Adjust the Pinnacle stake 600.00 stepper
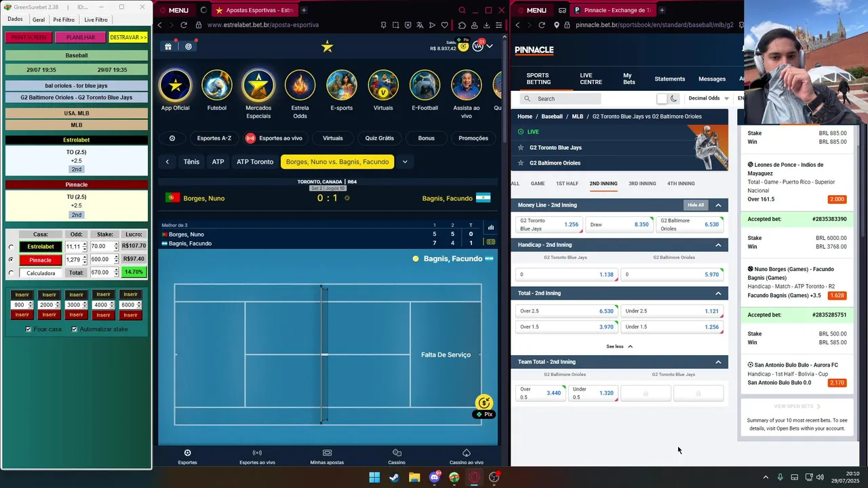This screenshot has height=488, width=868. [116, 260]
